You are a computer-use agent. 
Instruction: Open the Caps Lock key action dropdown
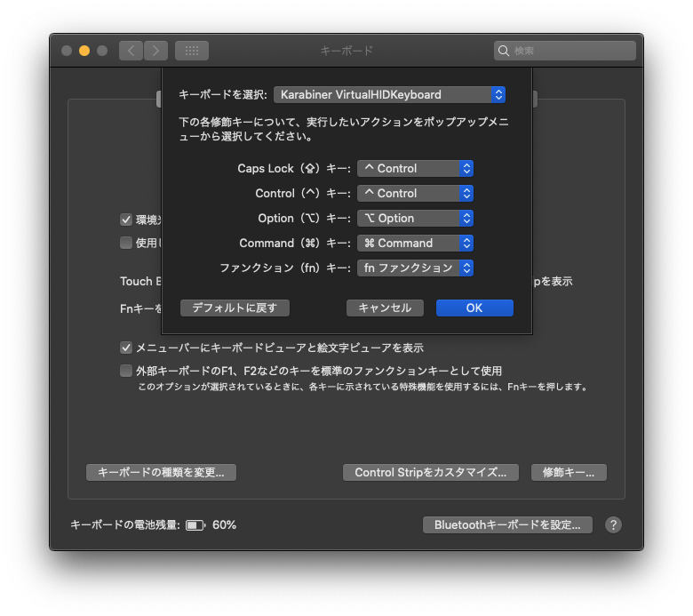415,169
